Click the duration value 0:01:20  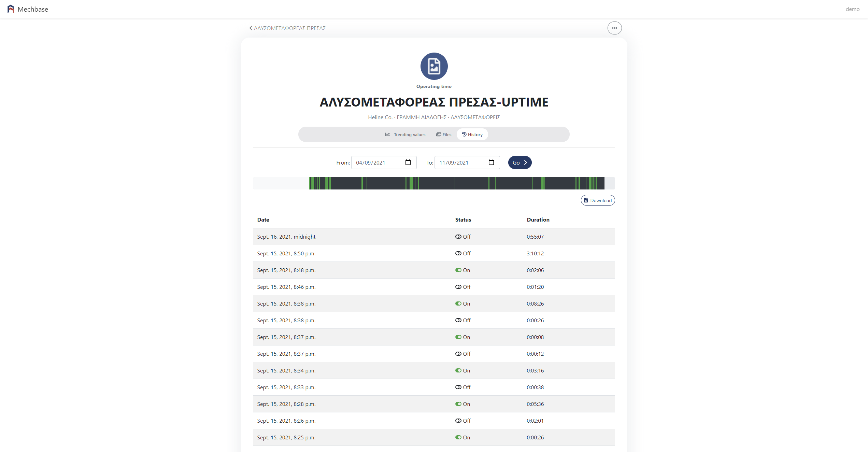pyautogui.click(x=535, y=287)
